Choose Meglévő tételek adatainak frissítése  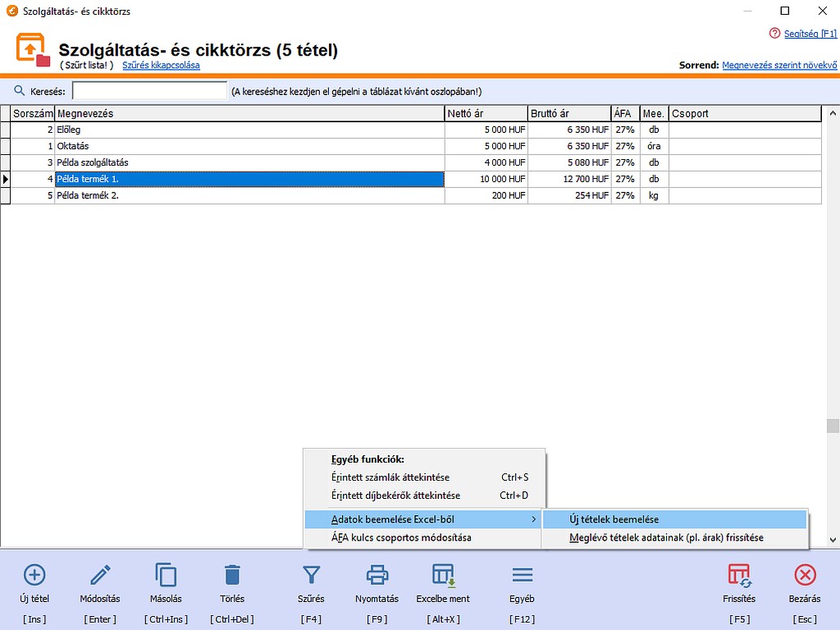click(666, 538)
